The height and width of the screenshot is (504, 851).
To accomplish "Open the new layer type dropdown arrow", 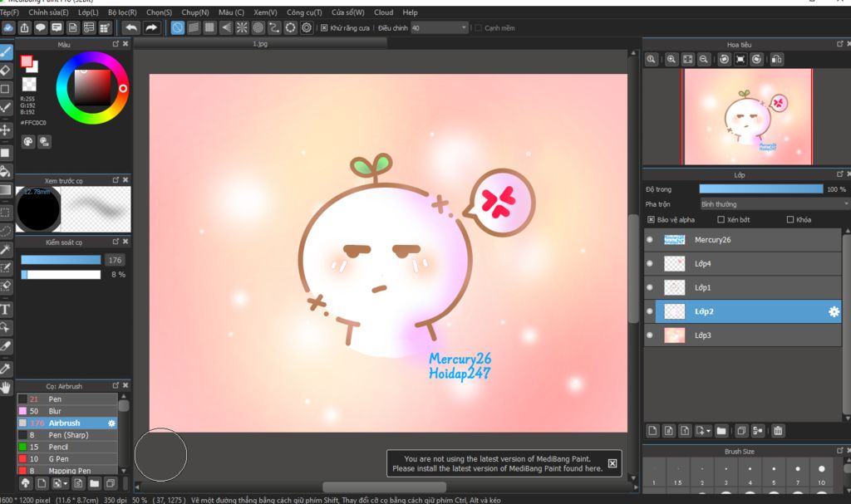I will click(x=708, y=431).
